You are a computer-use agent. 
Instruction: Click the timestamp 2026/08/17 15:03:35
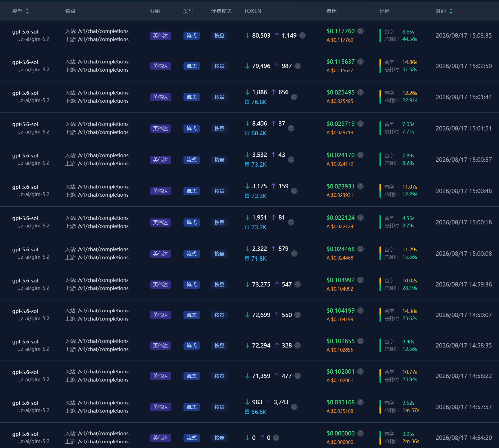pos(464,36)
